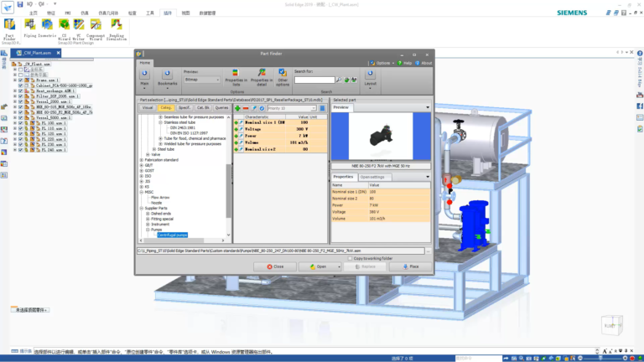Open the Priority 10 combo box
Screen dimensions: 644x362
pos(292,108)
